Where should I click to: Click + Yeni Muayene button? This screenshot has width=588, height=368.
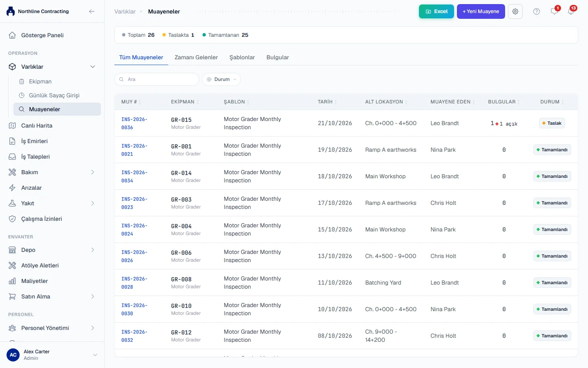(x=481, y=11)
